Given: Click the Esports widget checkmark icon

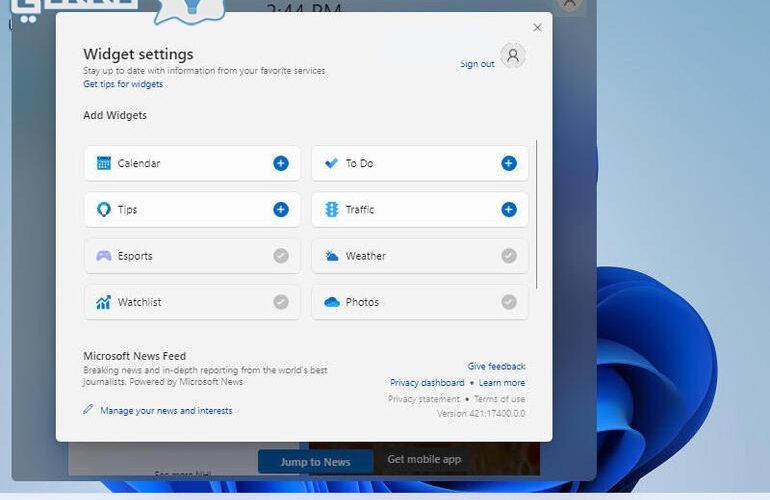Looking at the screenshot, I should tap(281, 256).
